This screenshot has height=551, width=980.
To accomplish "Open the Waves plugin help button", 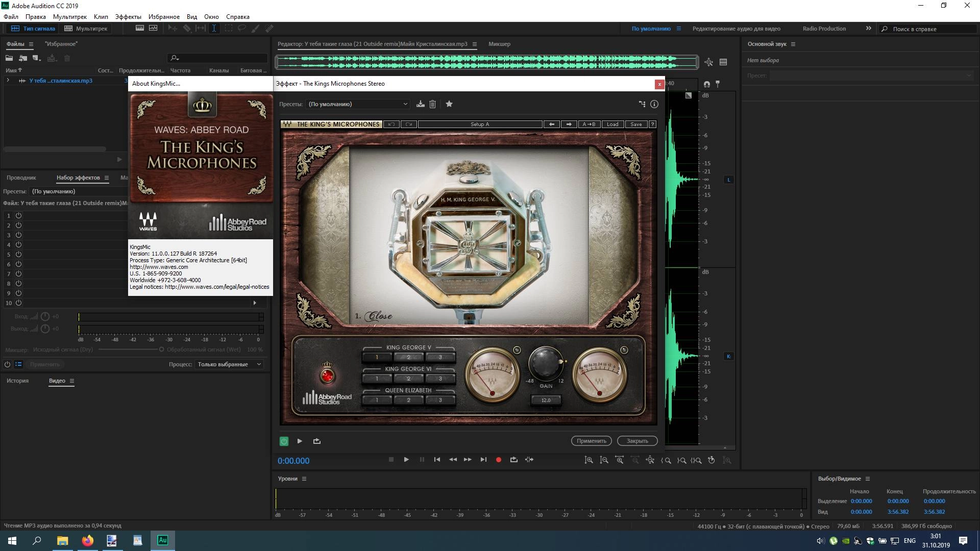I will (652, 124).
